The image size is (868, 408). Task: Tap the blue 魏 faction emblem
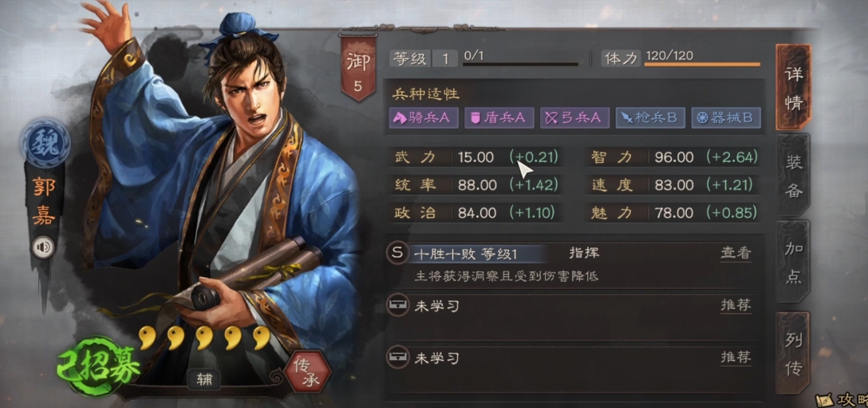[x=45, y=142]
